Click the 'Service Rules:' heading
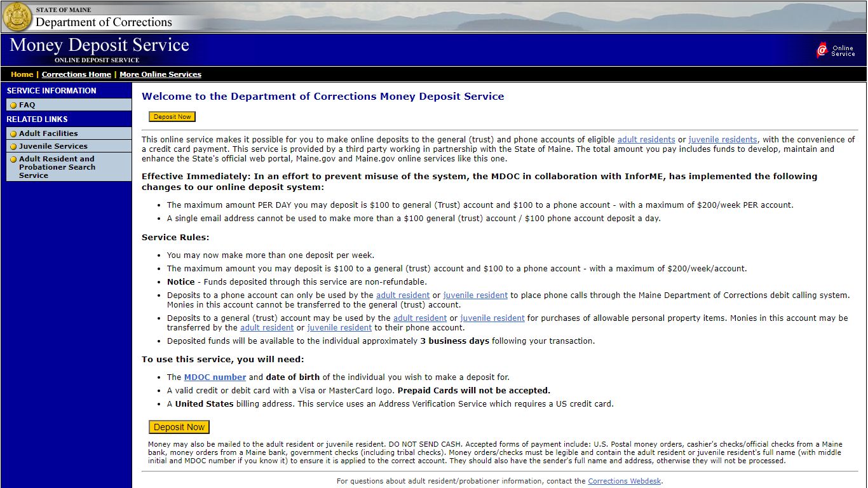Image resolution: width=868 pixels, height=488 pixels. pyautogui.click(x=175, y=238)
